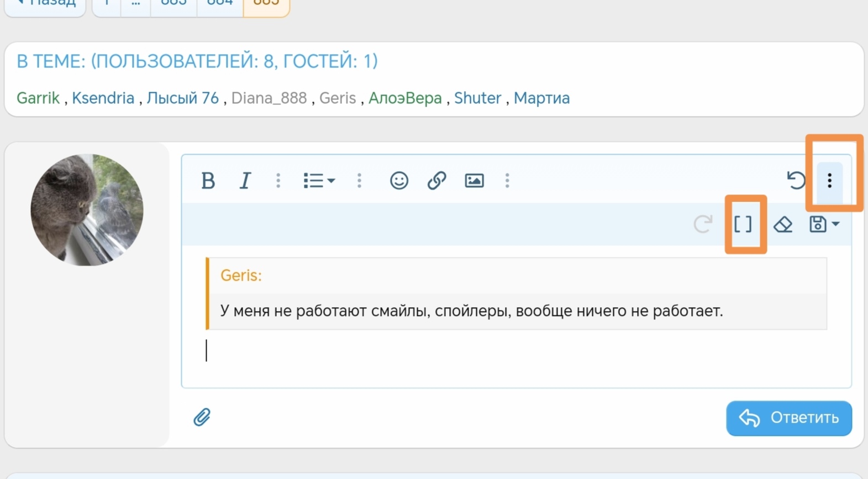Expand more text options after the Italic icon
The height and width of the screenshot is (479, 868).
pos(278,181)
